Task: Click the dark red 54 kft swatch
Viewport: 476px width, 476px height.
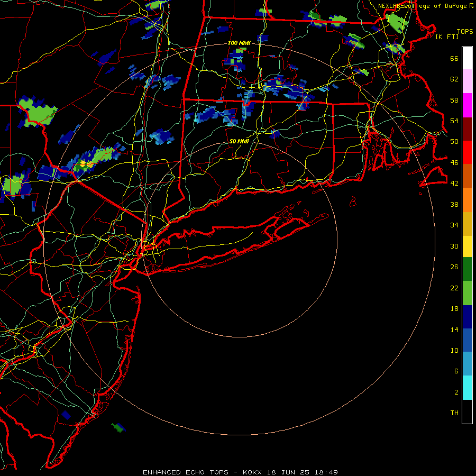Action: coord(467,129)
